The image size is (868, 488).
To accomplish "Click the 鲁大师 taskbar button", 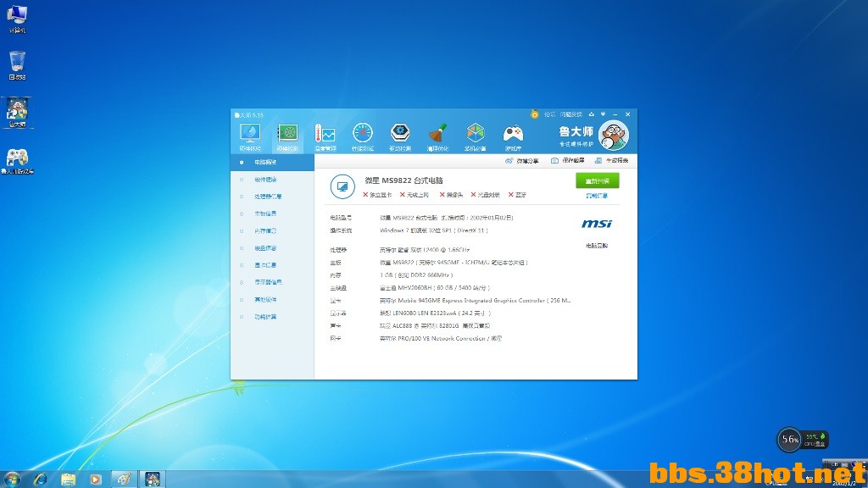I will pyautogui.click(x=153, y=480).
